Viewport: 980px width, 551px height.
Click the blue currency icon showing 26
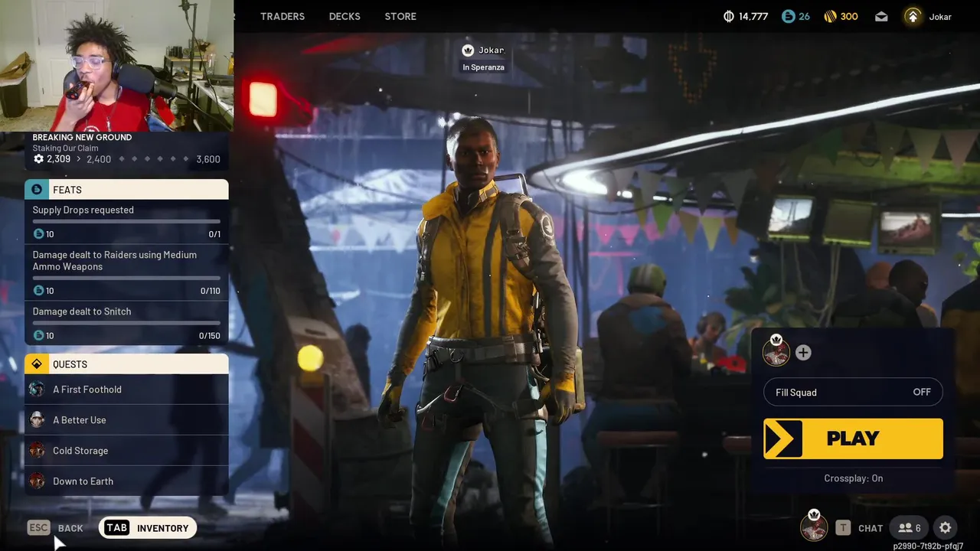coord(788,16)
